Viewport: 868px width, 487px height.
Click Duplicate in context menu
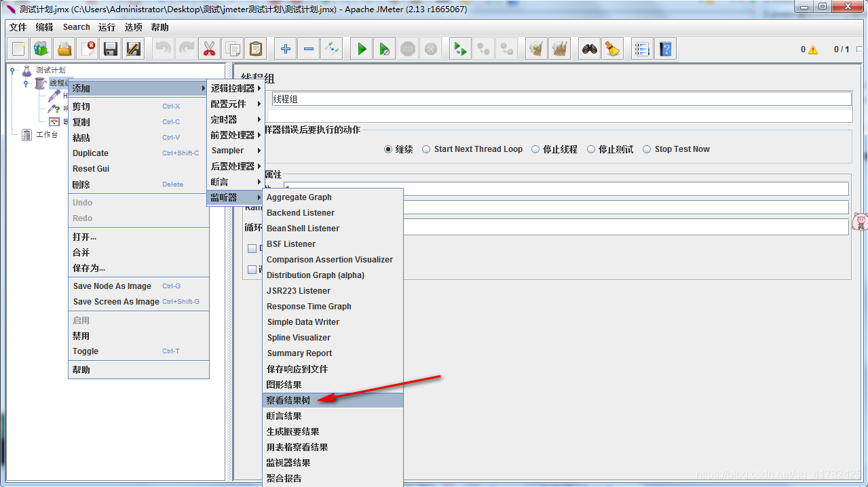pos(139,153)
